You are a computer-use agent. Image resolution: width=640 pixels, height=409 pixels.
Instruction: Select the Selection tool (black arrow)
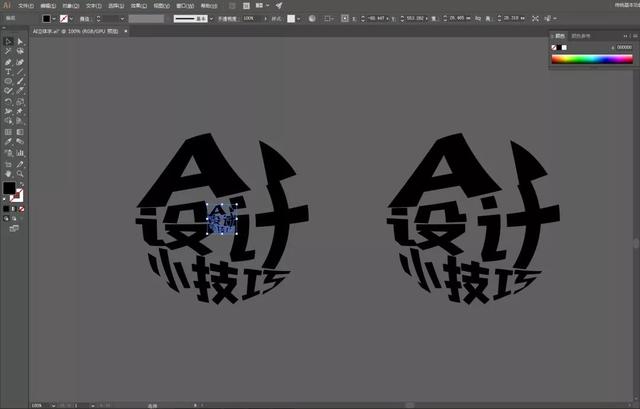[8, 42]
